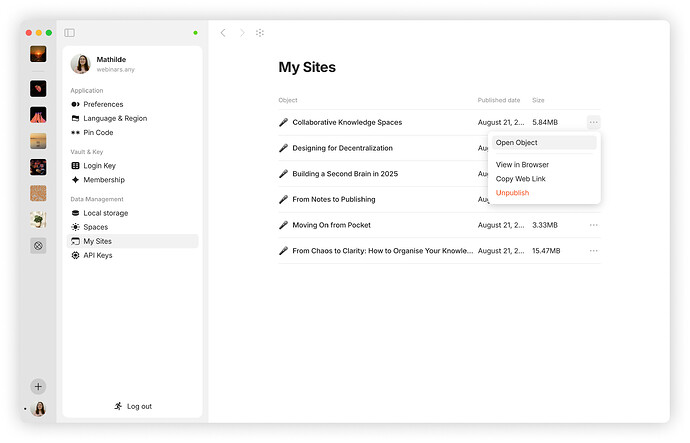Open From Notes to Publishing site

334,199
